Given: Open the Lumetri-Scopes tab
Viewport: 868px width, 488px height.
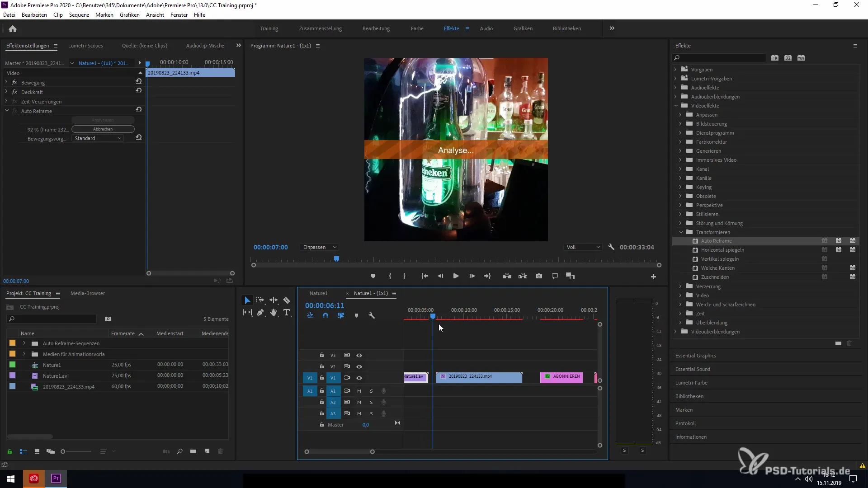Looking at the screenshot, I should tap(85, 46).
